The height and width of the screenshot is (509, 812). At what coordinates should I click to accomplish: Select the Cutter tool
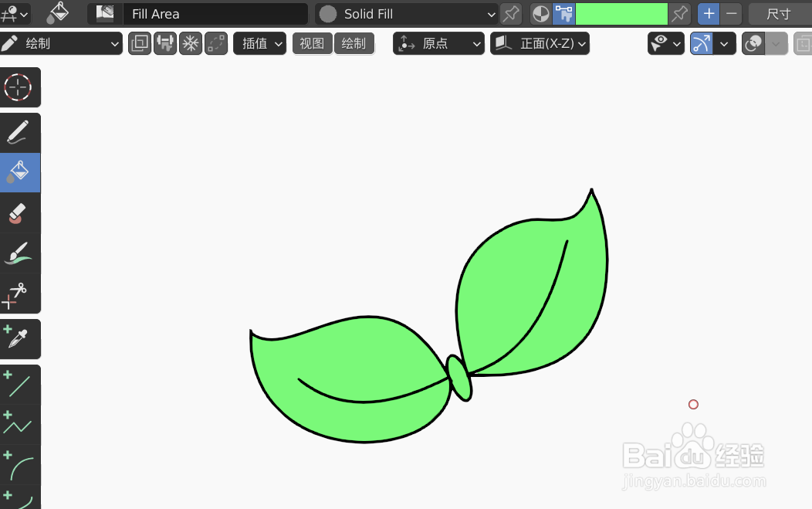coord(21,293)
